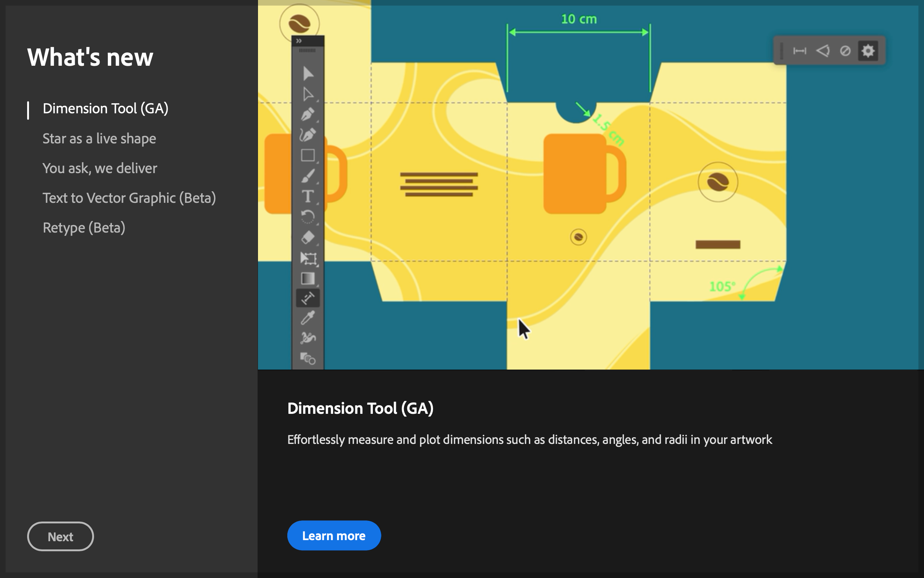The height and width of the screenshot is (578, 924).
Task: Select the Direct Selection tool
Action: point(308,94)
